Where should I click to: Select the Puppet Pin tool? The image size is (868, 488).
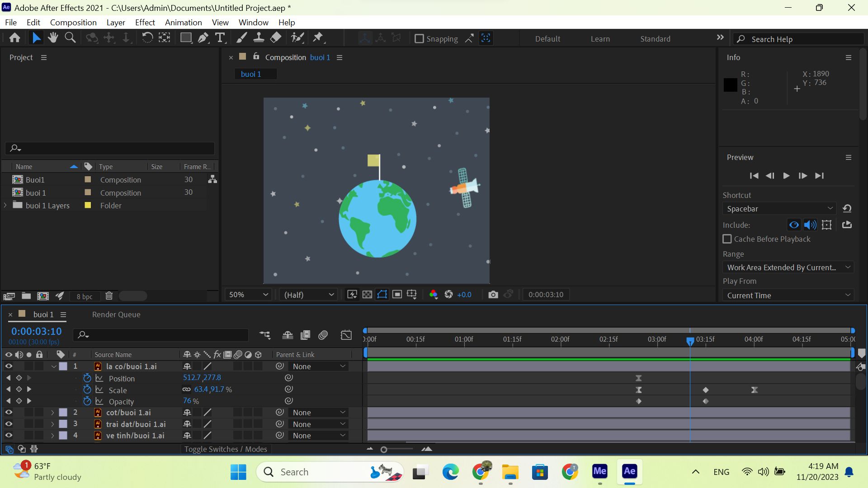coord(318,38)
